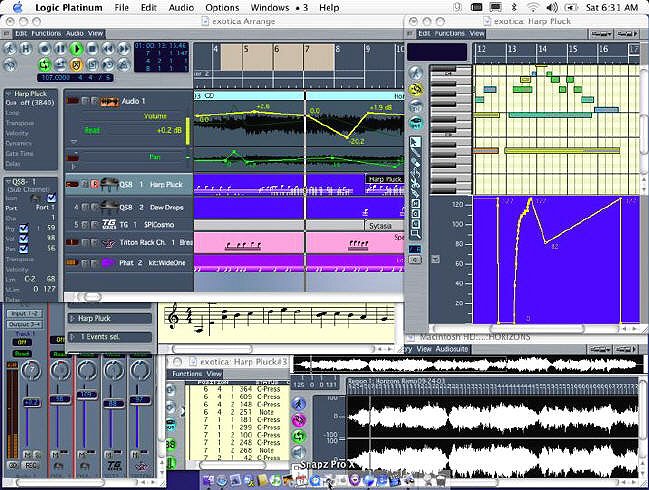
Task: Click the Output 3-4 button on the mixer channel
Action: tap(24, 324)
